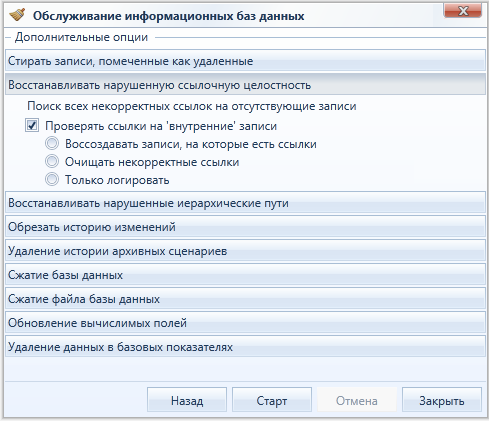489x421 pixels.
Task: Go back with the 'Назад' button
Action: click(187, 400)
